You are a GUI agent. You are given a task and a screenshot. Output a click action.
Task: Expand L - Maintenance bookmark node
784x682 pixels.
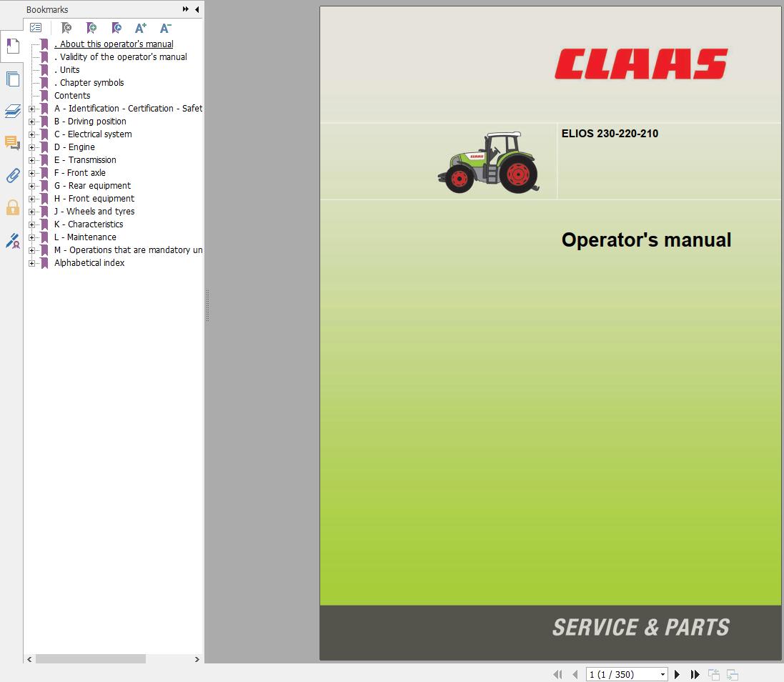[x=32, y=237]
